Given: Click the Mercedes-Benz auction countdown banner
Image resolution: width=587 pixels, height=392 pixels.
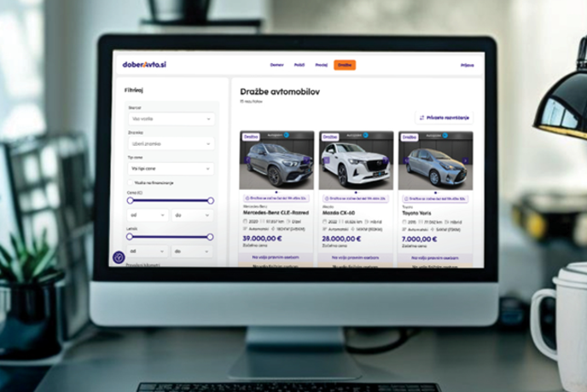Looking at the screenshot, I should click(276, 199).
